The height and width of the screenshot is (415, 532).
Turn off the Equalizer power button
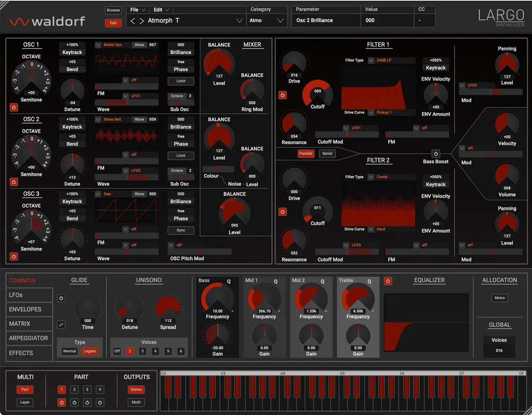pos(388,281)
